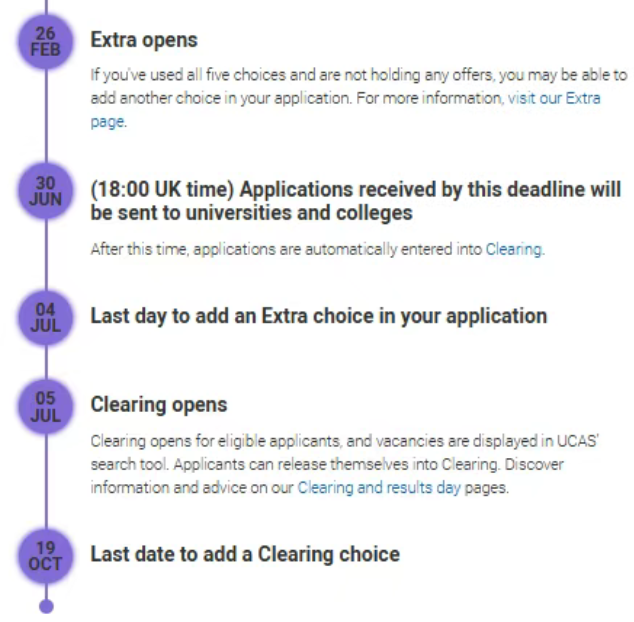634x622 pixels.
Task: Click the 19 OCT timeline date marker
Action: [x=45, y=555]
